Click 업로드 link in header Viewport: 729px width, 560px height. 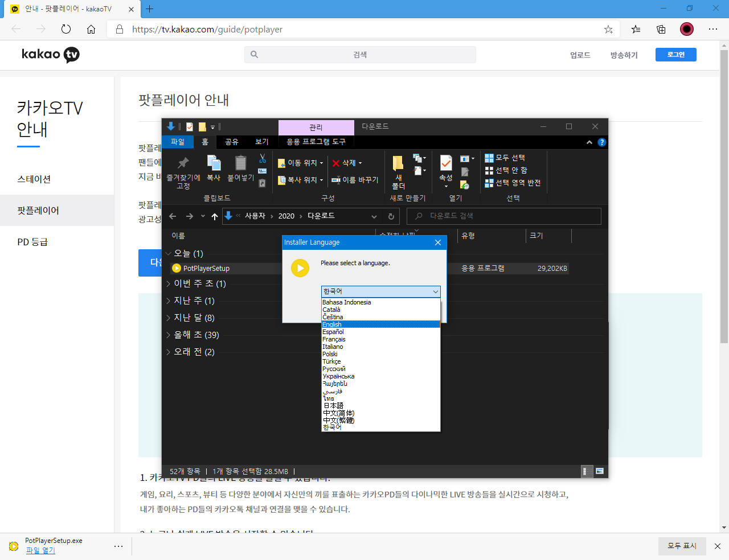580,55
